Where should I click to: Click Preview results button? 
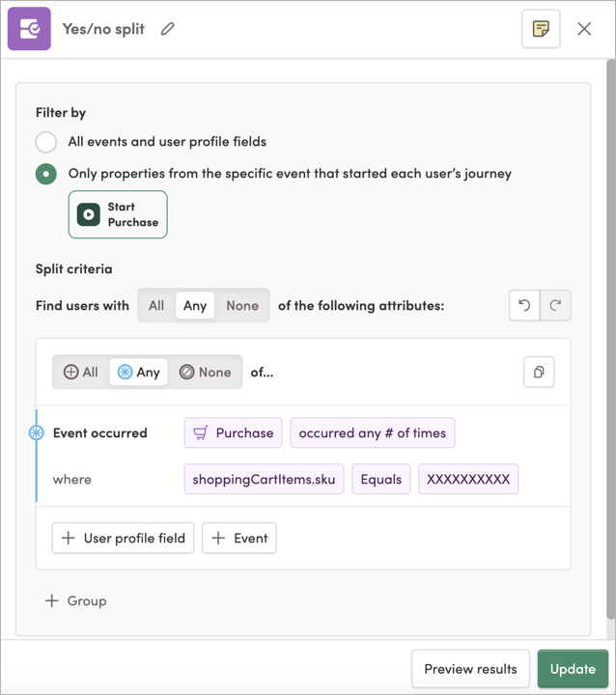470,669
